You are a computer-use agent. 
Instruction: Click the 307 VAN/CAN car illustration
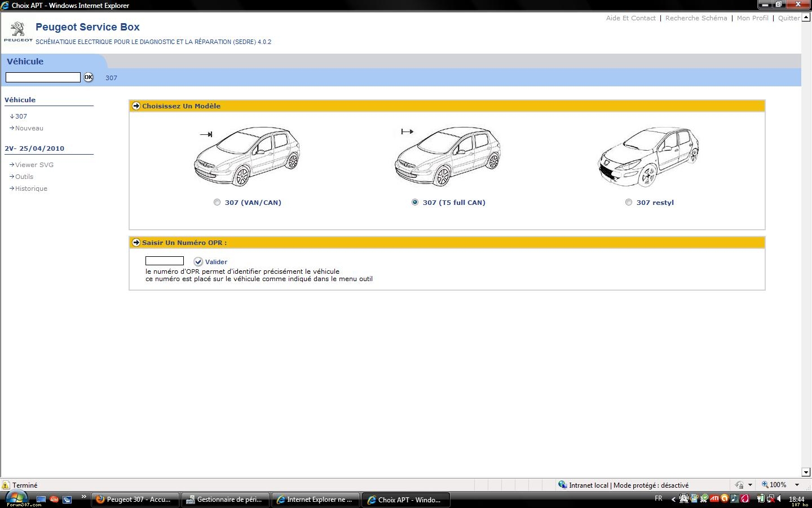[x=247, y=156]
